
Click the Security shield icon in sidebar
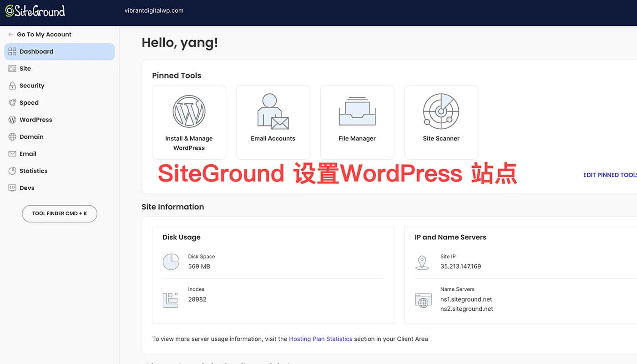pyautogui.click(x=12, y=86)
